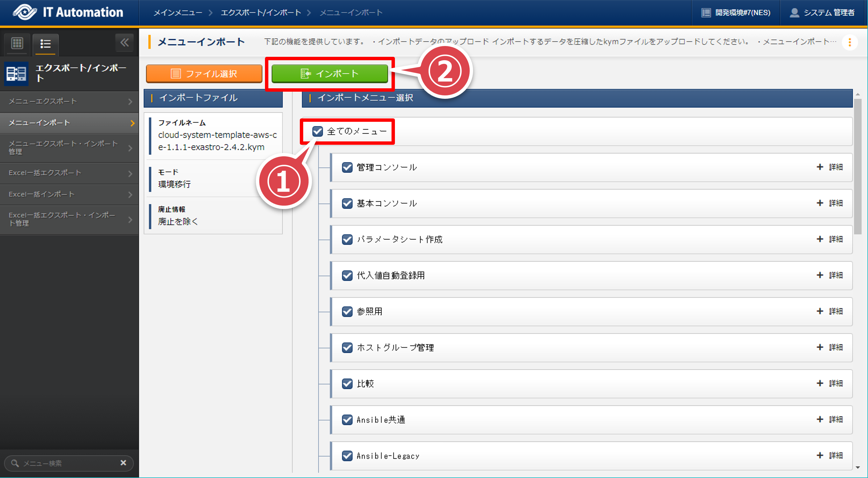The width and height of the screenshot is (868, 478).
Task: Click the エクスポート/インポート menu group icon
Action: [16, 73]
